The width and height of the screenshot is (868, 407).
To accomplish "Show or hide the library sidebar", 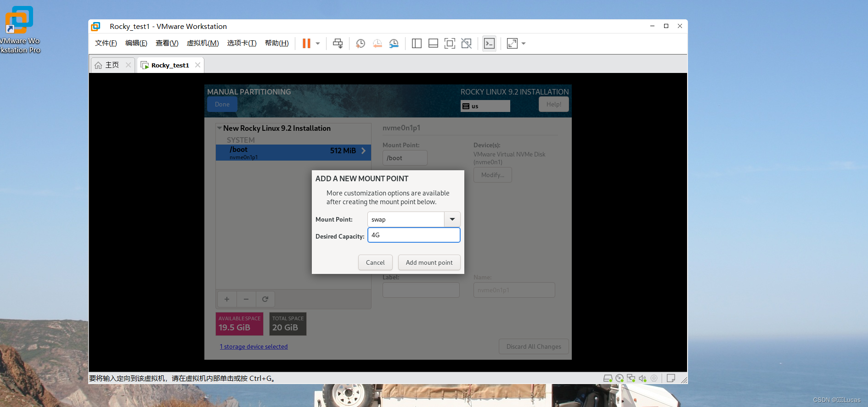I will (417, 44).
